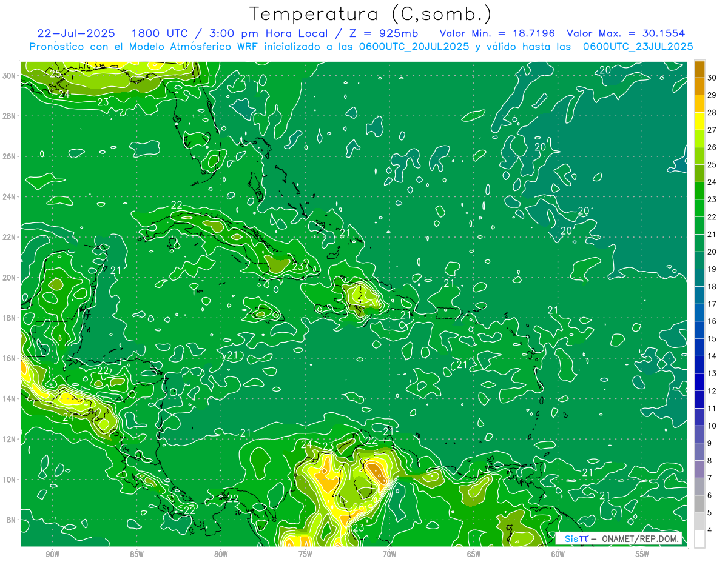Click the '10N' latitude axis label
The width and height of the screenshot is (728, 562).
[10, 480]
